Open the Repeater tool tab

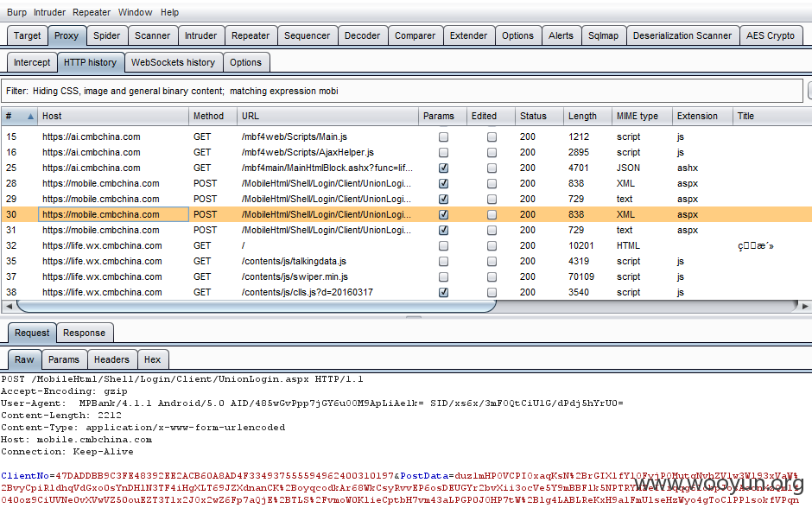tap(251, 35)
